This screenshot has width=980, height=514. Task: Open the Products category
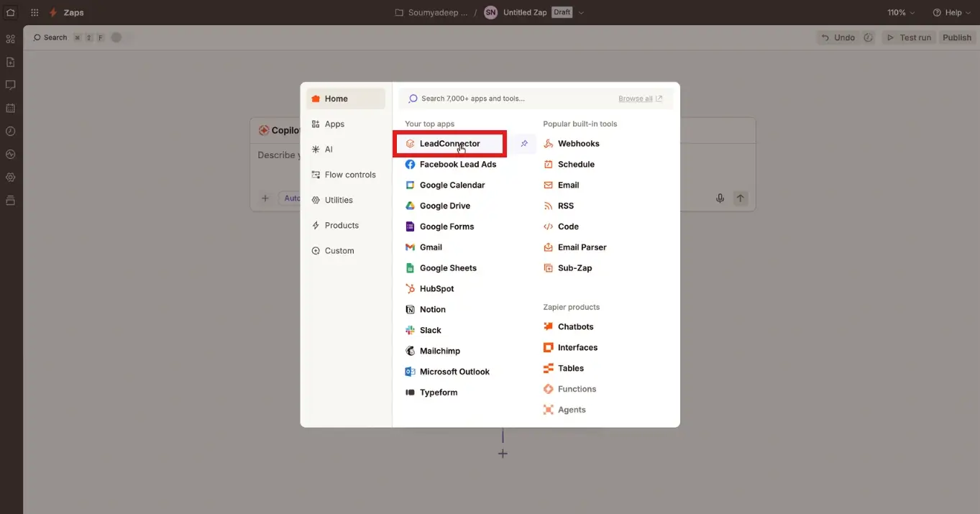[346, 226]
